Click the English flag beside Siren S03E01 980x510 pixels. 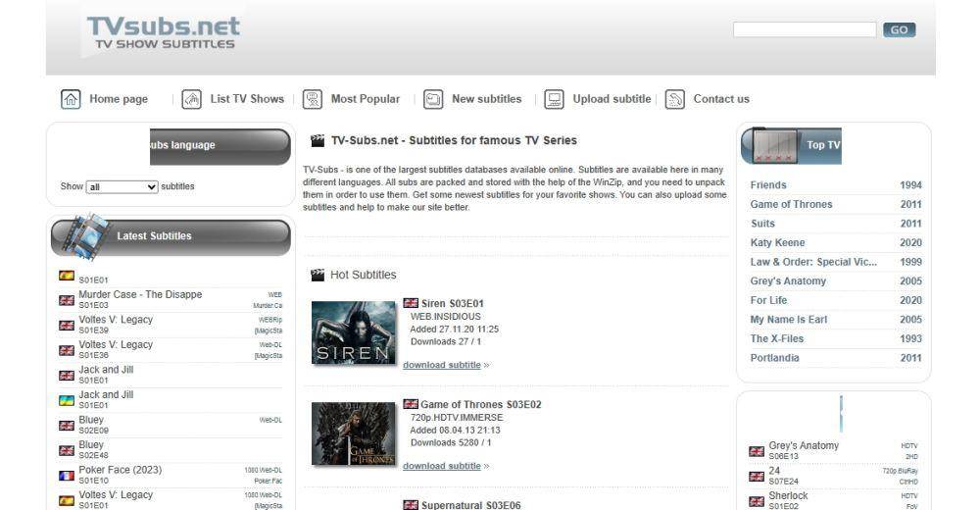pos(411,303)
